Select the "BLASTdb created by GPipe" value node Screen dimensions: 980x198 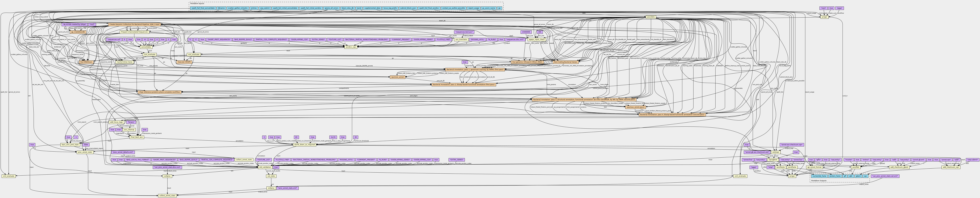point(75,24)
